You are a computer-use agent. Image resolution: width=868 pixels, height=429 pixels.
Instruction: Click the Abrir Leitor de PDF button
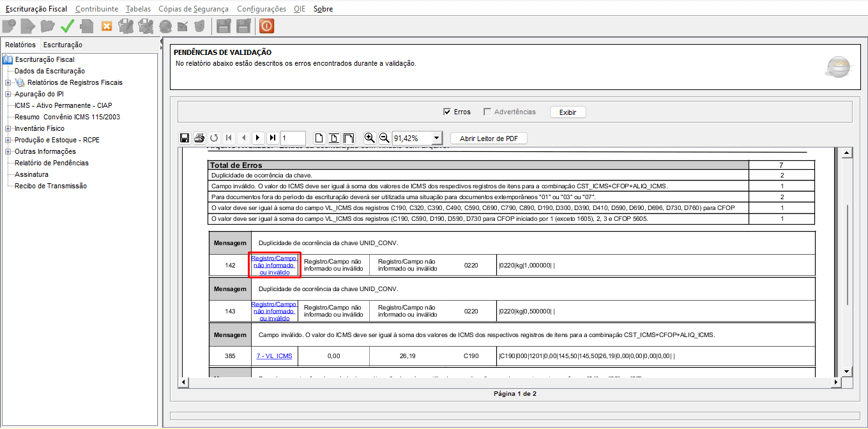point(489,138)
